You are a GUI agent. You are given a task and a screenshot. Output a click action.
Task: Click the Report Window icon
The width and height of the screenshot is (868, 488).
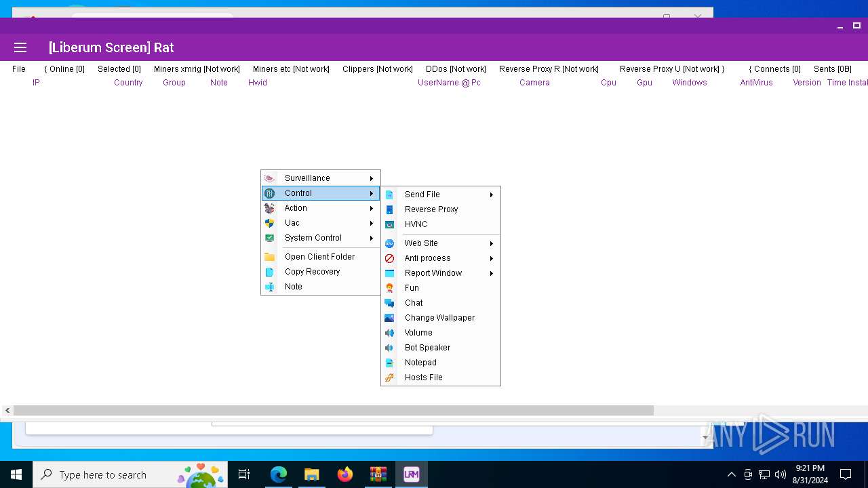pos(389,273)
